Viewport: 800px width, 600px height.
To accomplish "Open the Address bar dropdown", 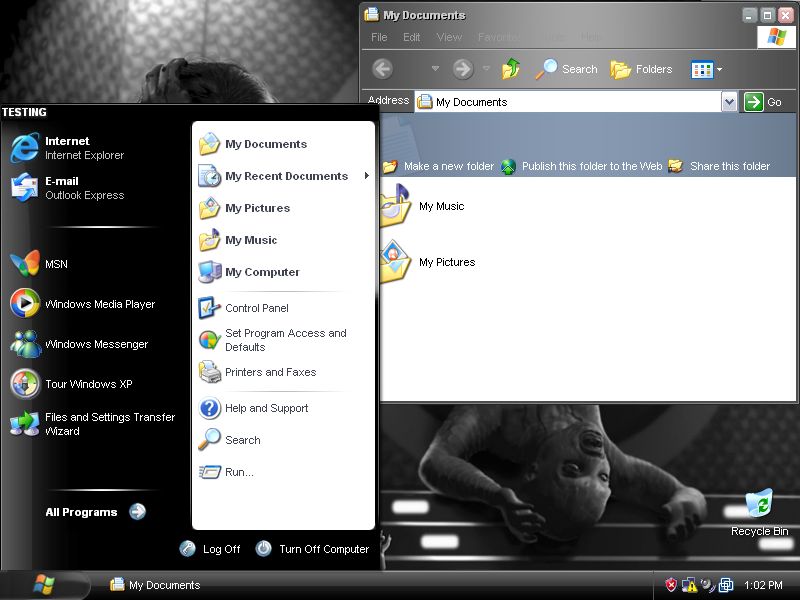I will (x=729, y=102).
